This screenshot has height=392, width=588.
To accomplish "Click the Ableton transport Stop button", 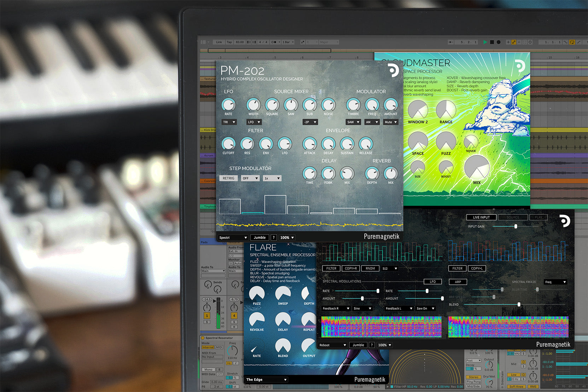I will tap(492, 42).
